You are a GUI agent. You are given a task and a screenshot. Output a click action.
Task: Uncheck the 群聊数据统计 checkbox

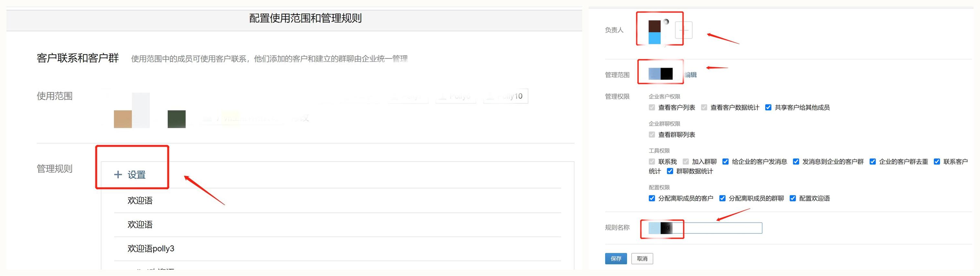(670, 171)
